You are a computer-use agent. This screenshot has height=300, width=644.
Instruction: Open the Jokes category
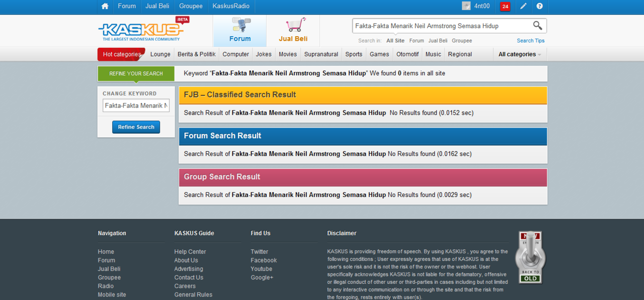(x=264, y=54)
